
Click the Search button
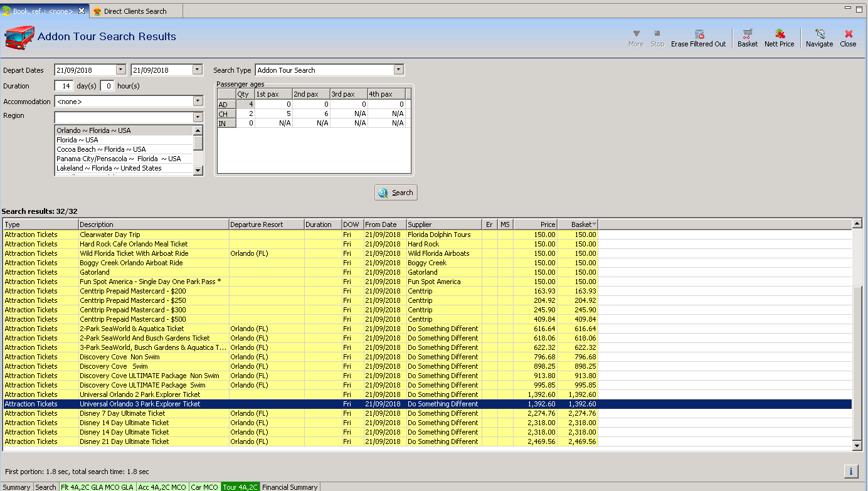[x=396, y=193]
